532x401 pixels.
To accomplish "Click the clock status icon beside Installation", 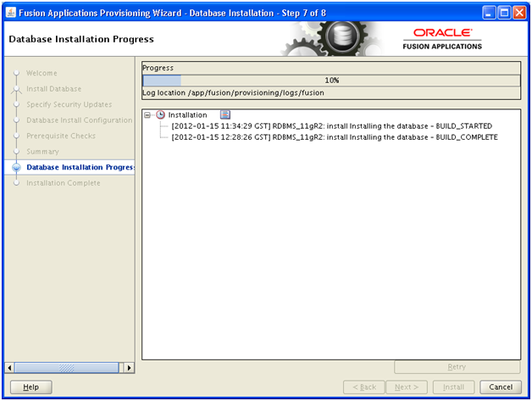I will point(160,114).
